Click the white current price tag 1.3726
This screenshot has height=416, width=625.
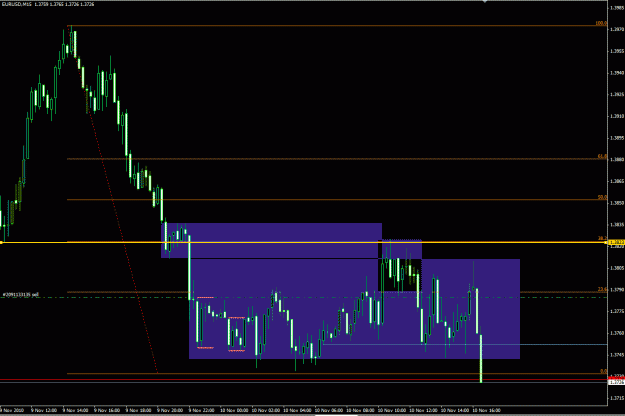pos(617,383)
